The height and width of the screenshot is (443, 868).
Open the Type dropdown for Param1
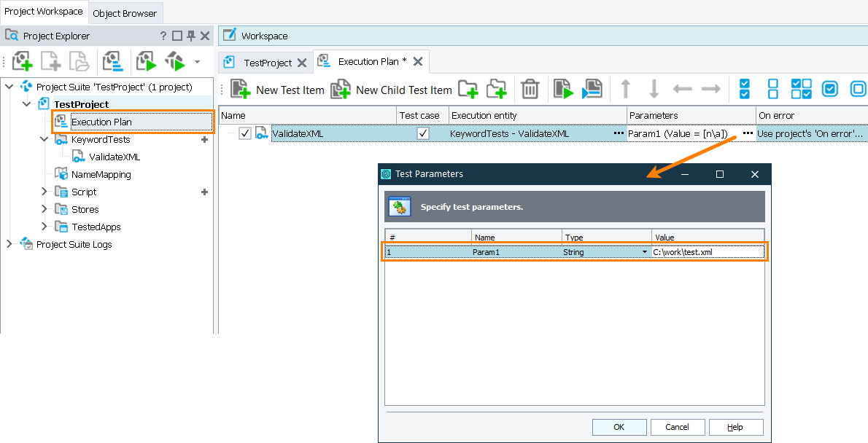(644, 252)
